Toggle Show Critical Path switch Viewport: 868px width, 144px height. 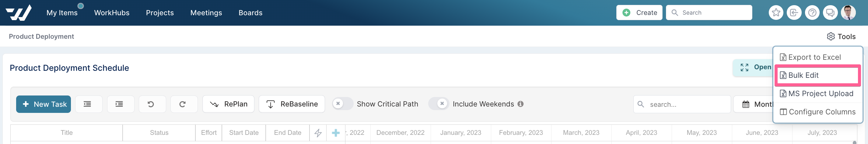click(x=342, y=104)
